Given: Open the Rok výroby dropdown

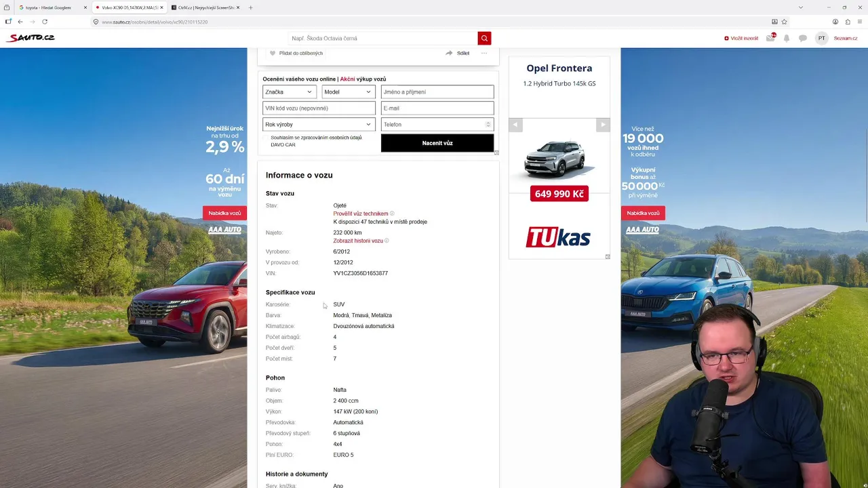Looking at the screenshot, I should point(319,125).
